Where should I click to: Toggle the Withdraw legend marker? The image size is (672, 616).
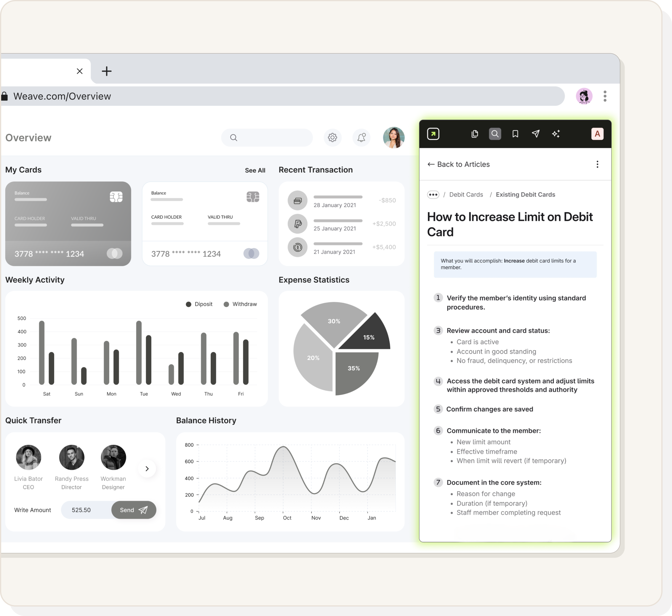pyautogui.click(x=226, y=304)
